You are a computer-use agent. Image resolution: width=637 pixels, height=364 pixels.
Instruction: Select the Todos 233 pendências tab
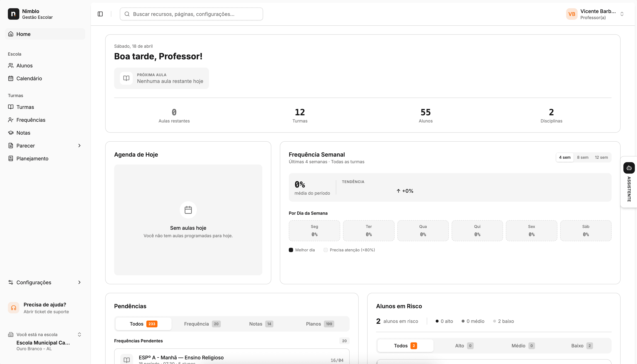pyautogui.click(x=144, y=324)
